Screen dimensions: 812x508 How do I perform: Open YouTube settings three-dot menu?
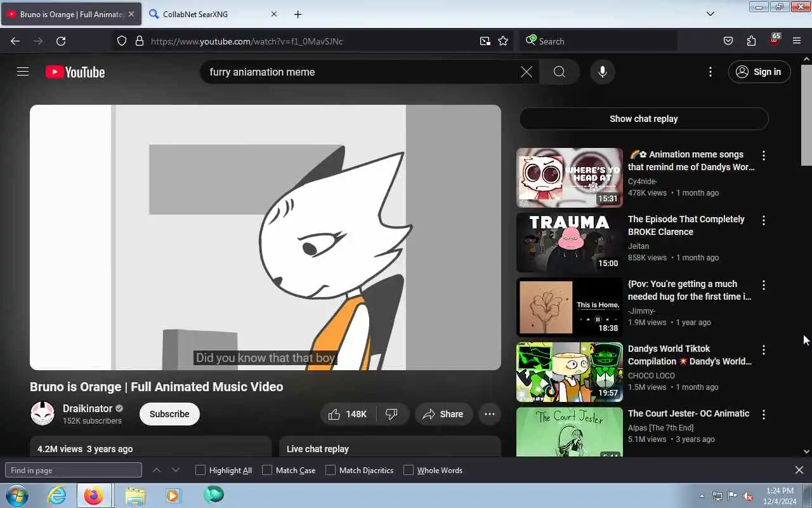tap(710, 72)
